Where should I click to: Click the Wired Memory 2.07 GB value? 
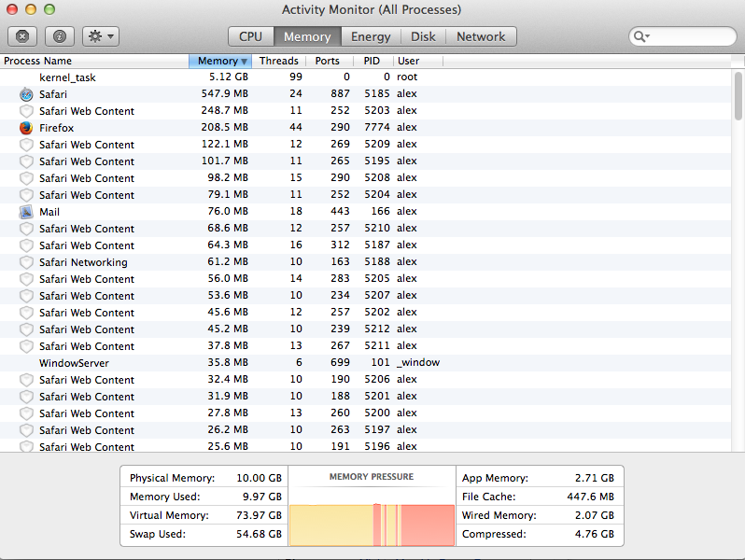point(595,515)
